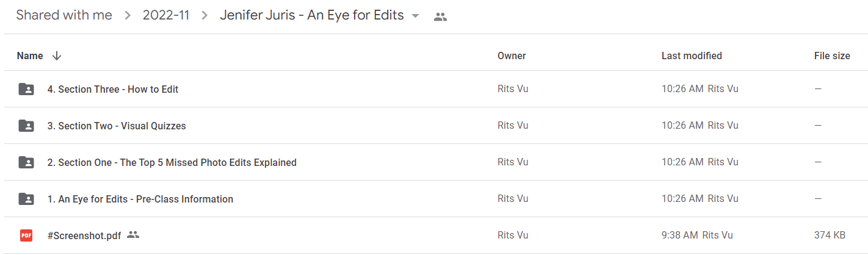Go to Shared with me breadcrumb

pyautogui.click(x=64, y=16)
